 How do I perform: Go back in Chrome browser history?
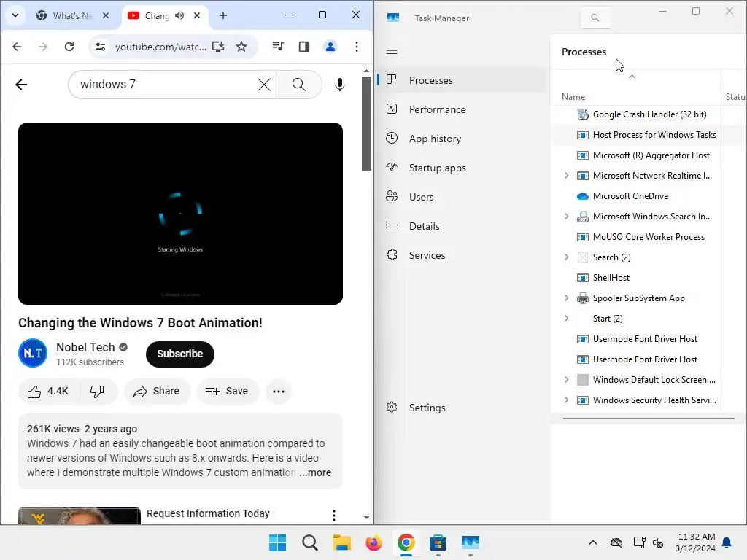click(x=18, y=47)
